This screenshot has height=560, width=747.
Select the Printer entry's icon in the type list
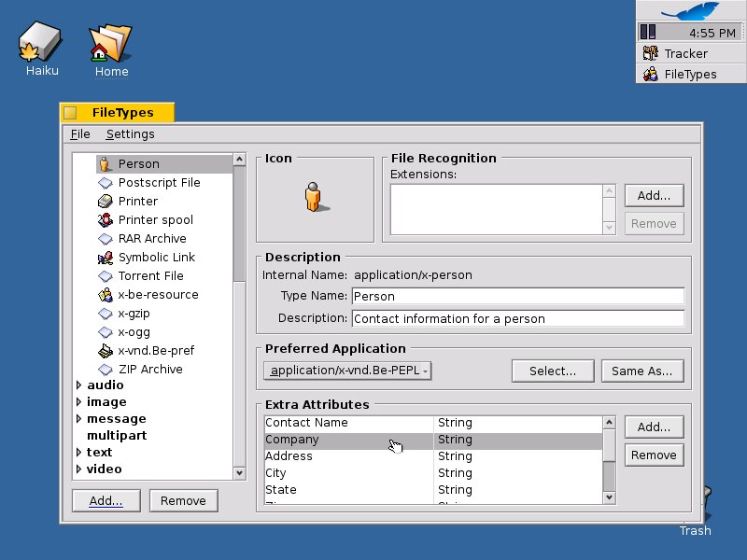point(106,201)
